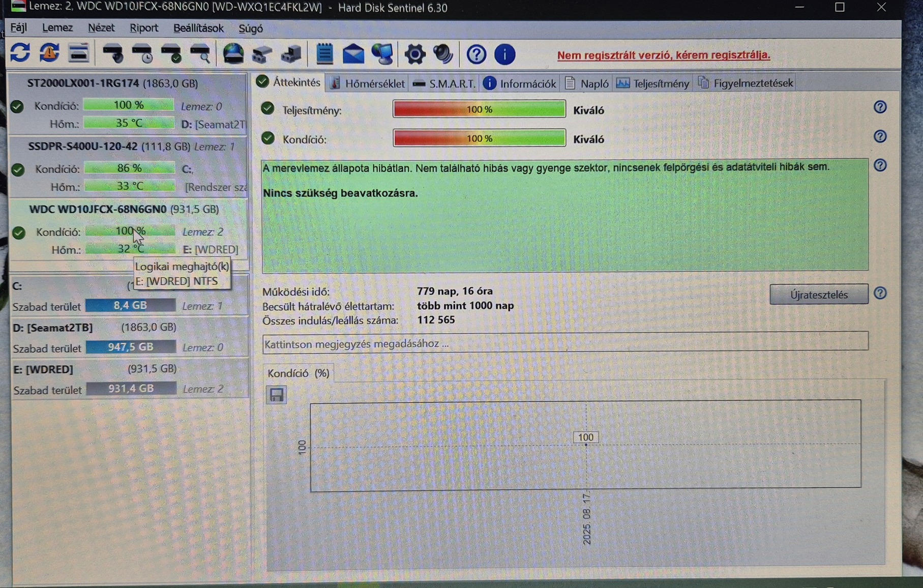Click the network monitors toolbar icon
Image resolution: width=923 pixels, height=588 pixels.
(382, 54)
